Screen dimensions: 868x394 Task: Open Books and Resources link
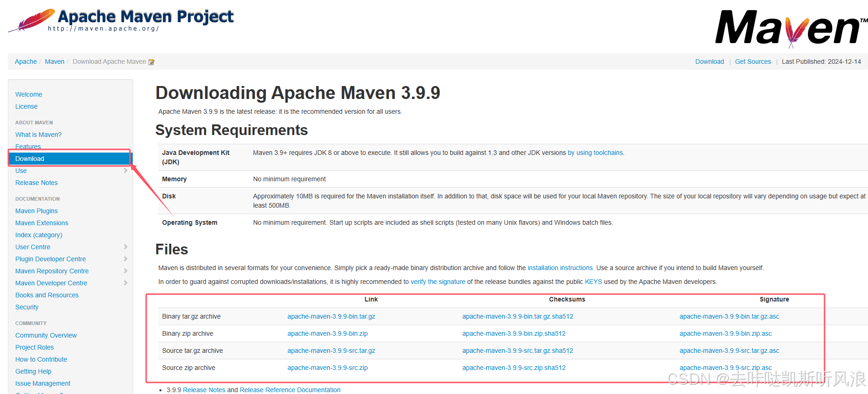[47, 295]
